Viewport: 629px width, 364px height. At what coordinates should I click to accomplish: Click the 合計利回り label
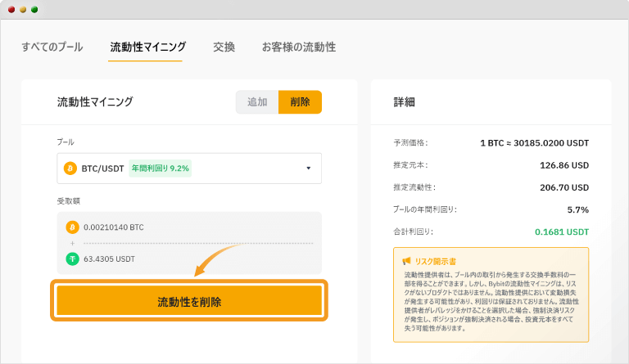coord(413,231)
